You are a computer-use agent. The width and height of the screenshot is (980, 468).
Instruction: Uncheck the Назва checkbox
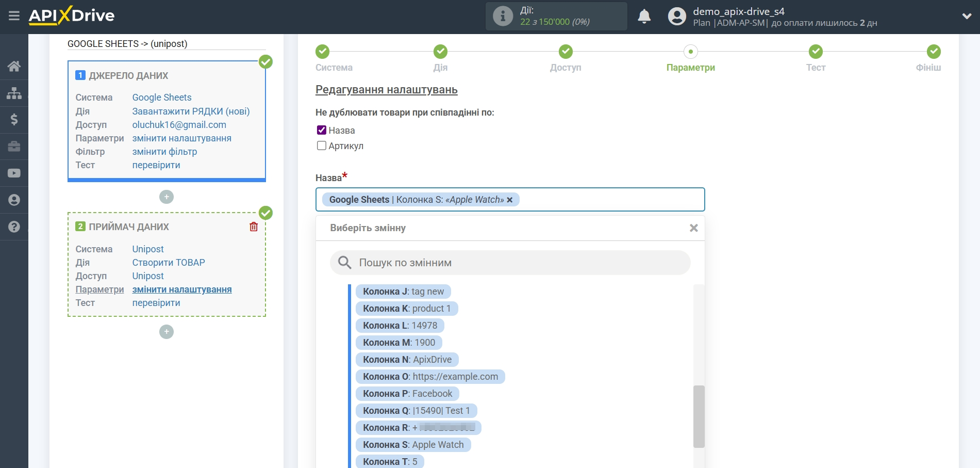[x=322, y=130]
